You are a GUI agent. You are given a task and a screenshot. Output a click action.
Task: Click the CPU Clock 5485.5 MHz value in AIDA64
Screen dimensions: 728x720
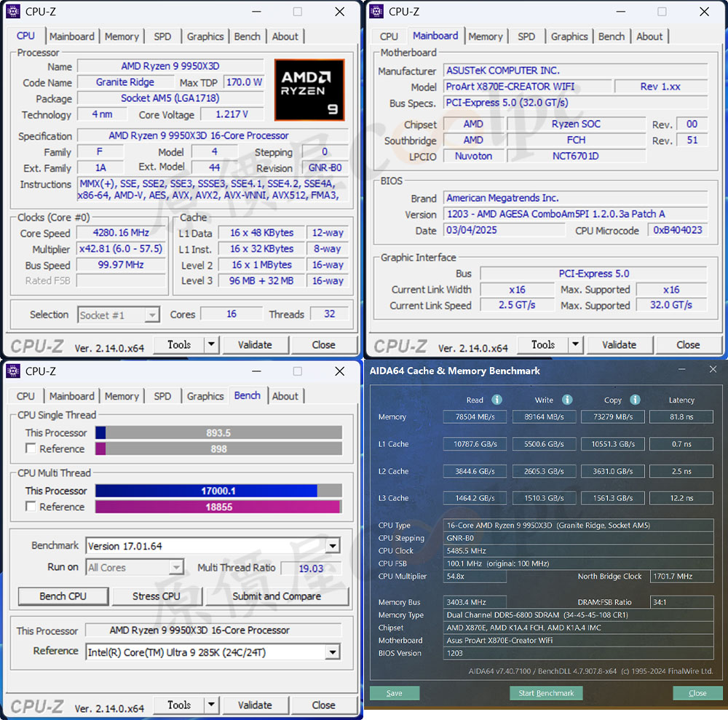click(x=466, y=550)
